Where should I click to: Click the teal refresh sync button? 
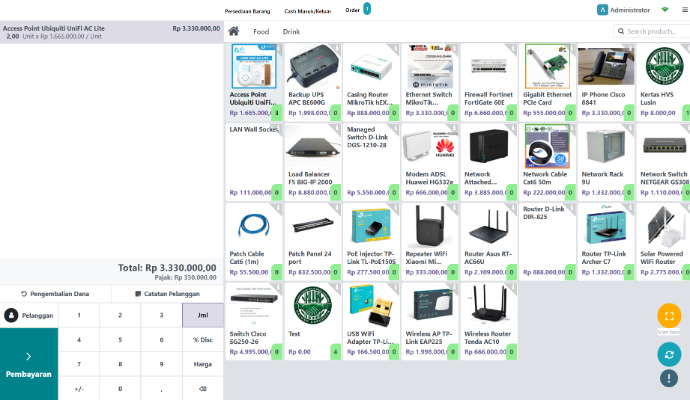[669, 354]
